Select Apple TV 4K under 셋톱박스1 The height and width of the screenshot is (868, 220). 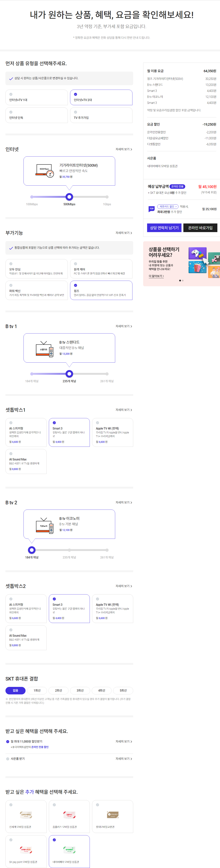(112, 432)
